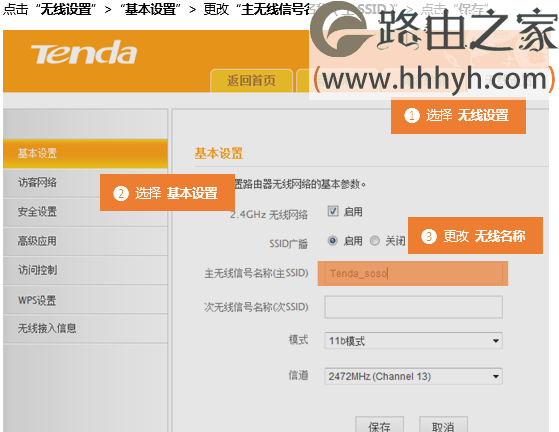Image resolution: width=559 pixels, height=432 pixels.
Task: Open the 返回首页 tab
Action: pos(251,81)
